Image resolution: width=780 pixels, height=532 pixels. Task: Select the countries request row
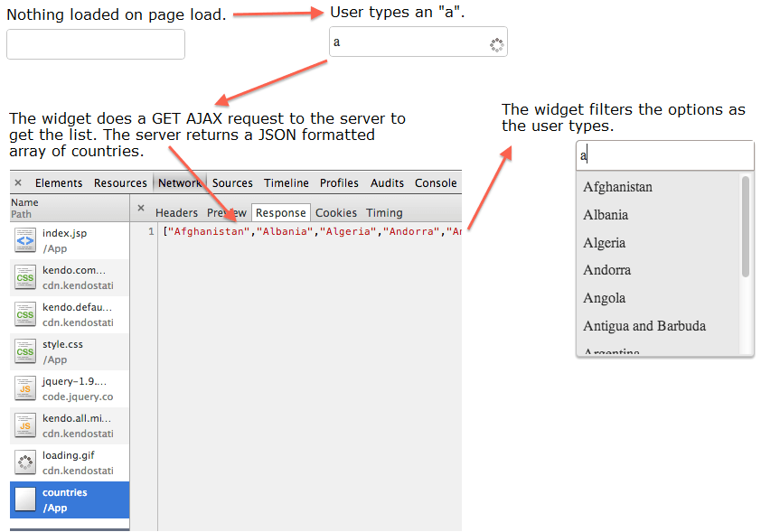70,499
